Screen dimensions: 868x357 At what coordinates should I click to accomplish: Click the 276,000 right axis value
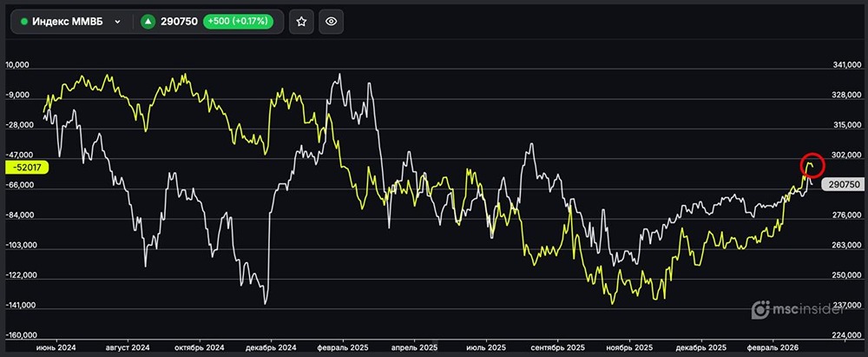click(847, 215)
